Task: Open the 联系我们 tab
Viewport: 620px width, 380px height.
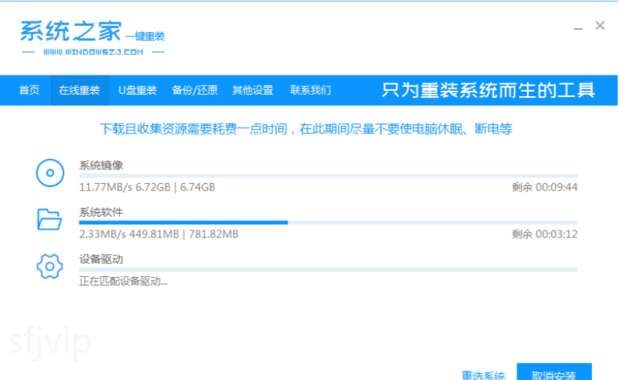Action: click(310, 90)
